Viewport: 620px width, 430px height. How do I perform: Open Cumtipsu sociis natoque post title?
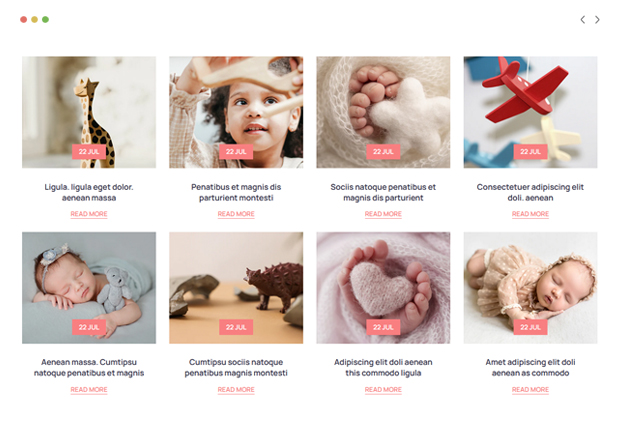[236, 367]
